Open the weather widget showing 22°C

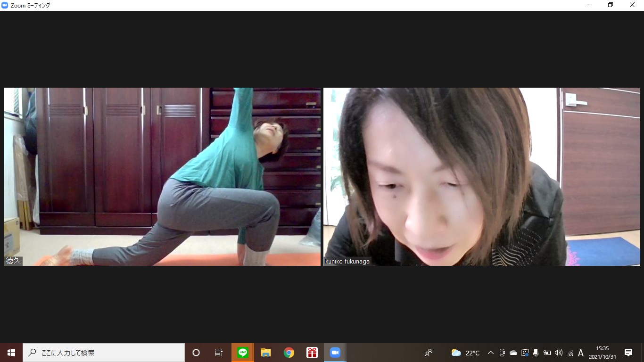point(465,353)
